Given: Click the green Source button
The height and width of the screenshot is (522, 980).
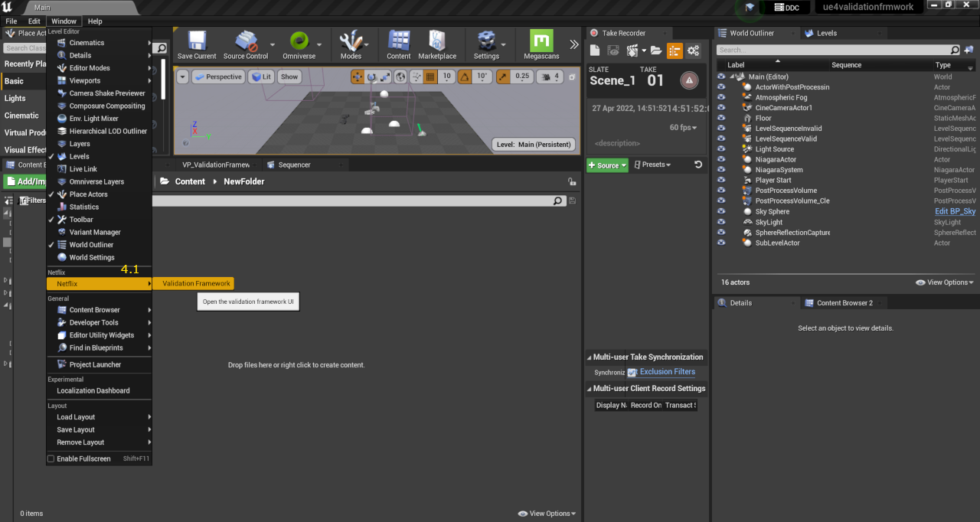Looking at the screenshot, I should [x=607, y=165].
